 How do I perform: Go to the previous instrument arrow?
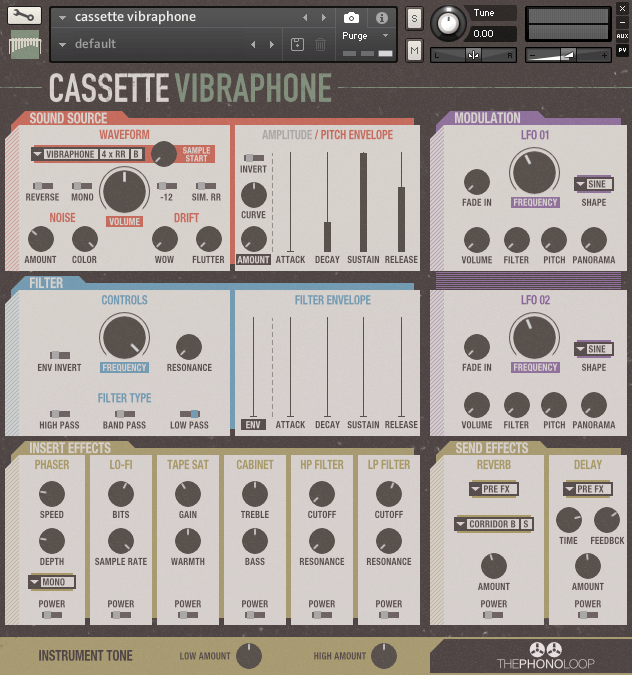(305, 17)
